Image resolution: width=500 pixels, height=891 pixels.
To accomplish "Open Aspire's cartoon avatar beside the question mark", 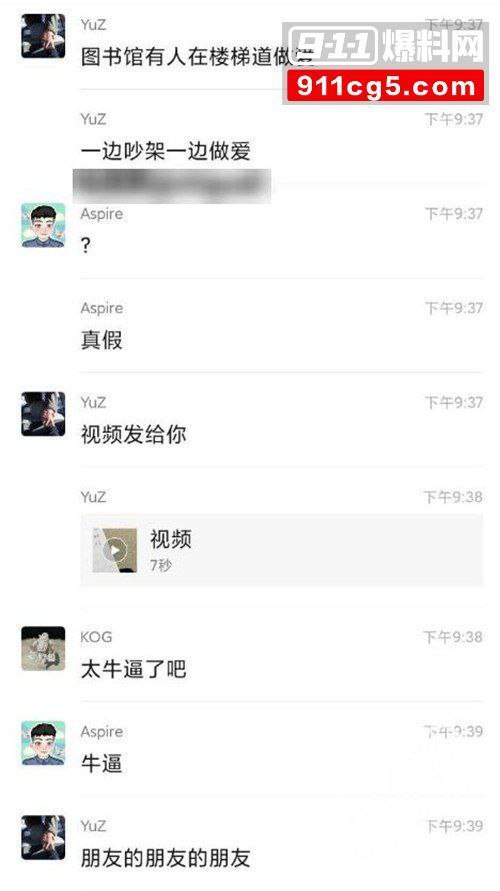I will pos(43,225).
